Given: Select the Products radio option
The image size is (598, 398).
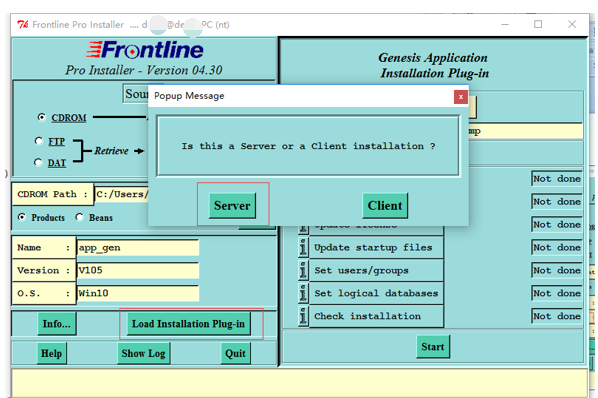Looking at the screenshot, I should (22, 217).
